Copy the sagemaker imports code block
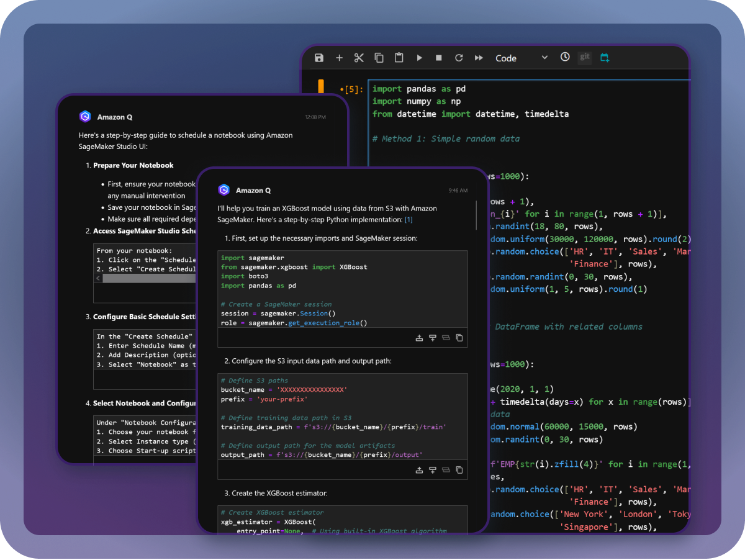This screenshot has height=560, width=745. click(x=459, y=338)
